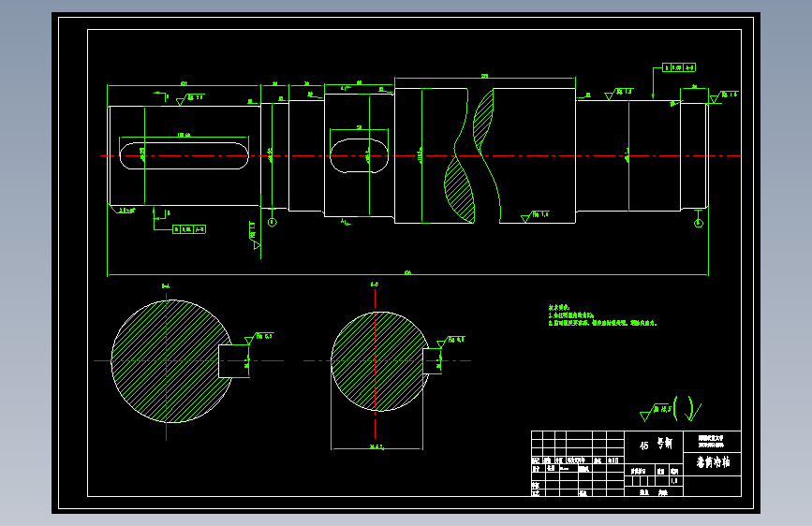Pick the chamfer note at the shaft's bottom-left corner
812x526 pixels.
[125, 211]
